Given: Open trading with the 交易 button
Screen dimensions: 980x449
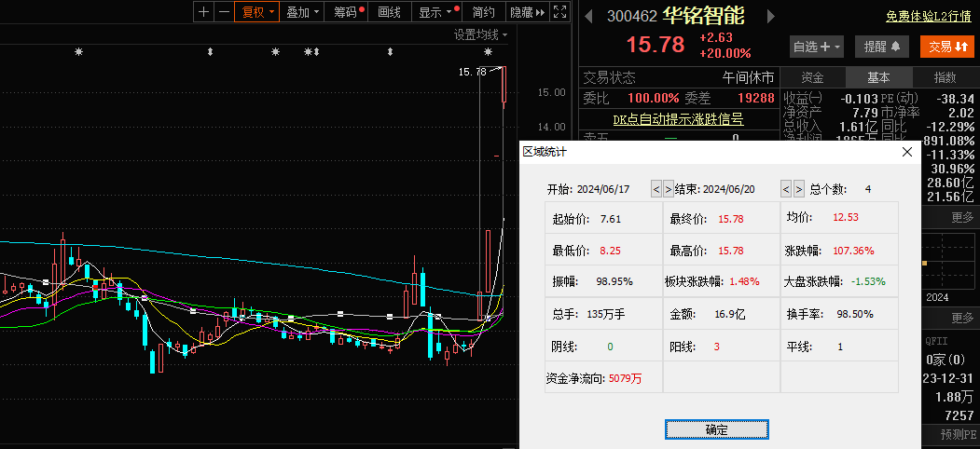Looking at the screenshot, I should point(946,47).
